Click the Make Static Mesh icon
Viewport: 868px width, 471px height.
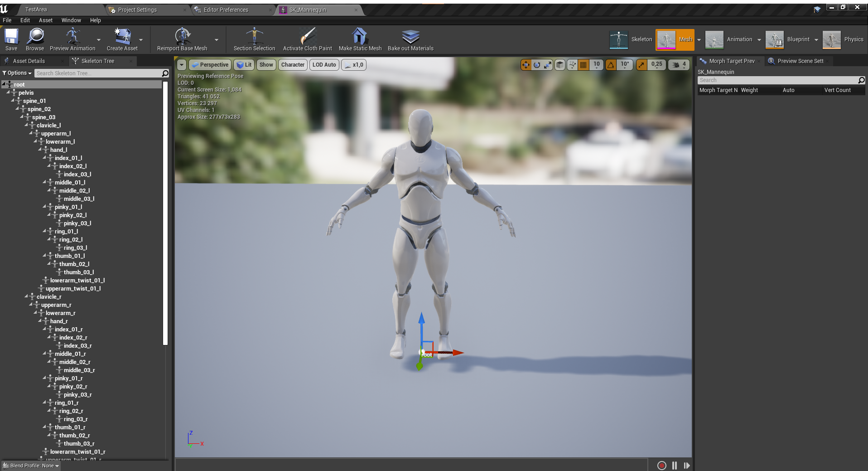click(360, 39)
